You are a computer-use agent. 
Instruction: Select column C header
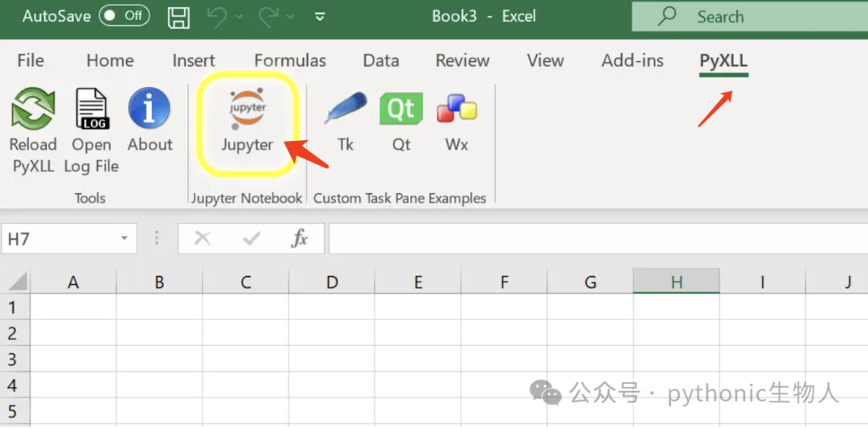point(246,282)
